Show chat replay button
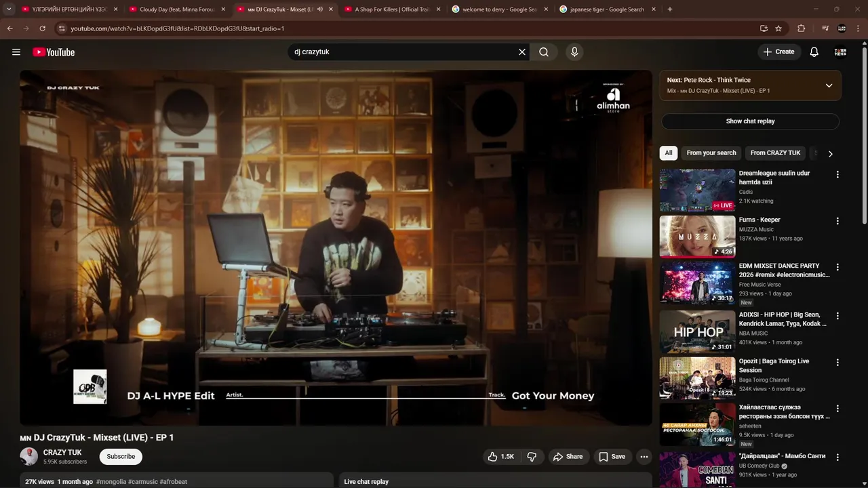This screenshot has height=488, width=868. [750, 121]
